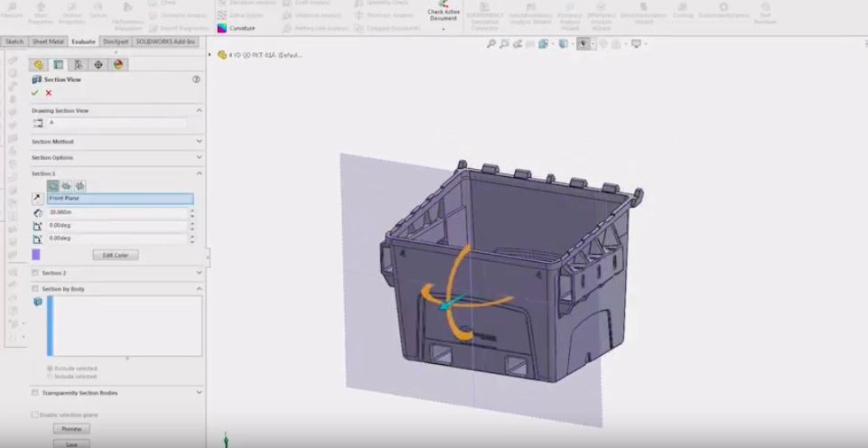Image resolution: width=868 pixels, height=448 pixels.
Task: Click the reverse section direction arrow icon
Action: point(37,199)
